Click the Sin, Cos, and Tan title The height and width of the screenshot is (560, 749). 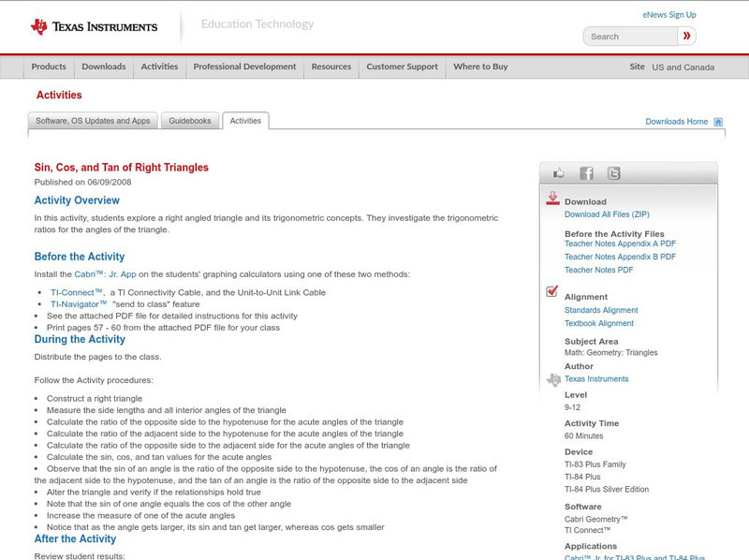pos(122,168)
